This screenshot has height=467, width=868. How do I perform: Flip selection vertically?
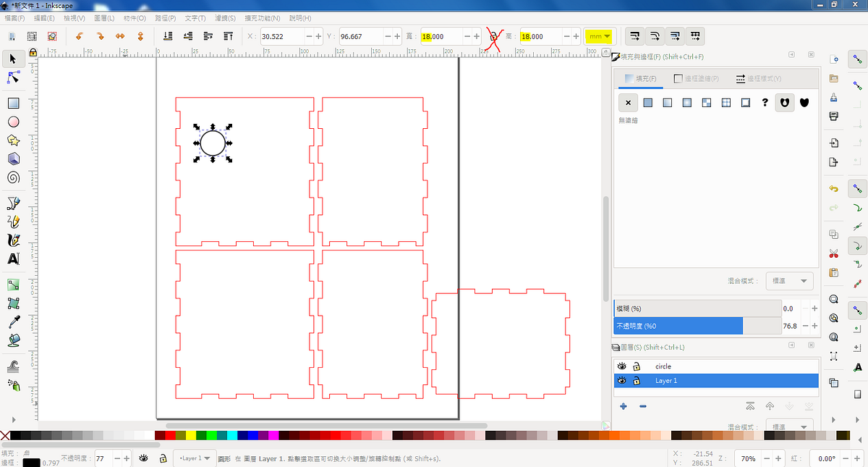tap(140, 35)
